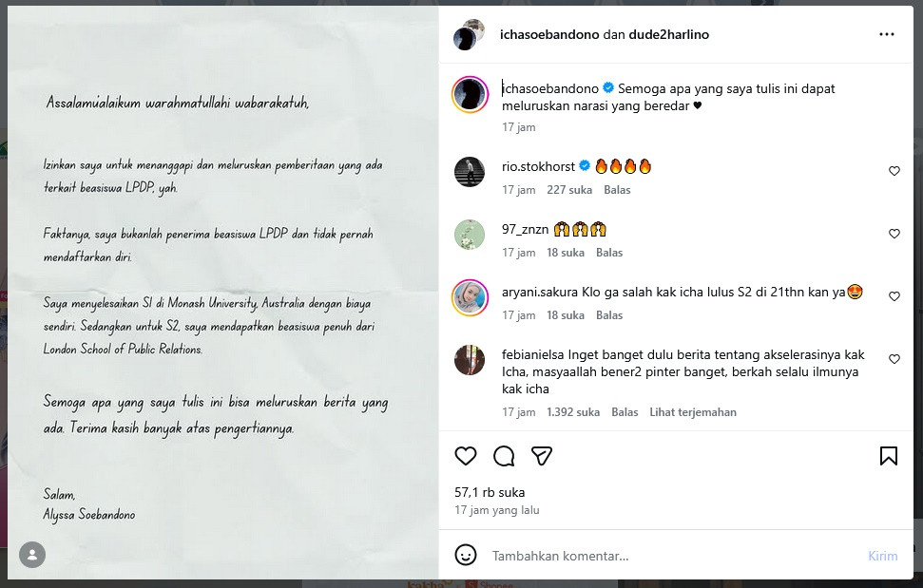Click Lihat terjemahan on febianielsa's comment
This screenshot has height=588, width=923.
pyautogui.click(x=693, y=412)
